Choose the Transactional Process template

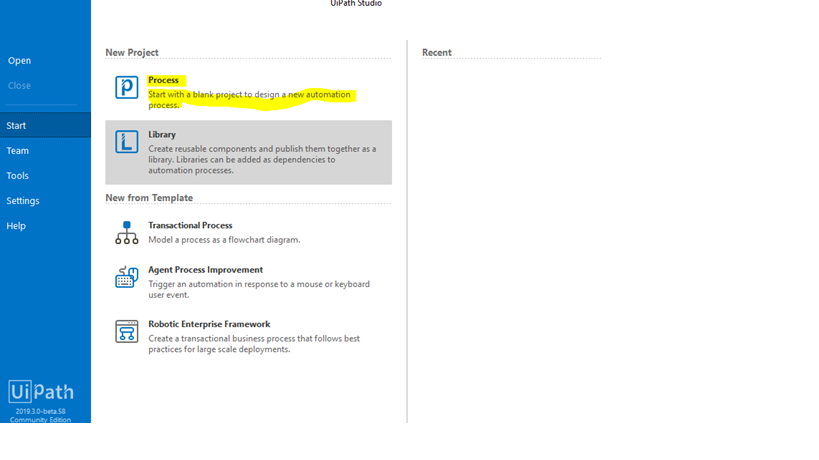coord(249,232)
